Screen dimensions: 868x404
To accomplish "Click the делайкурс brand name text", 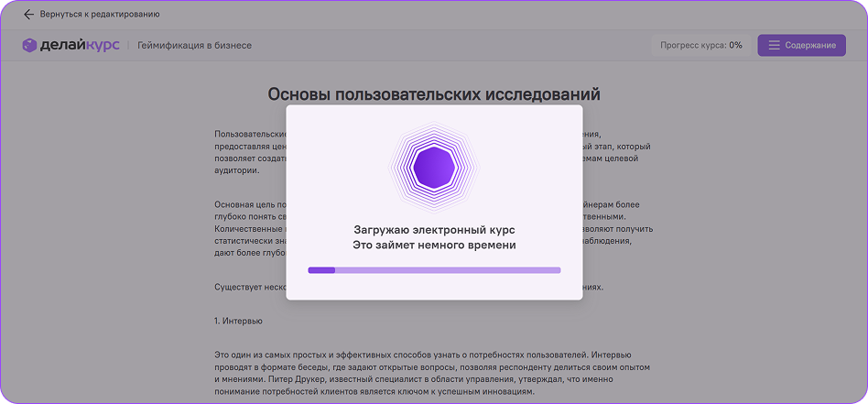I will pyautogui.click(x=80, y=46).
